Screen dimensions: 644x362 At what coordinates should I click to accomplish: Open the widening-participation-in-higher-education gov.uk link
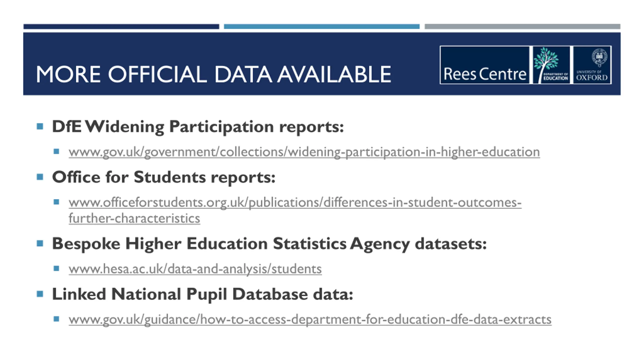(304, 152)
